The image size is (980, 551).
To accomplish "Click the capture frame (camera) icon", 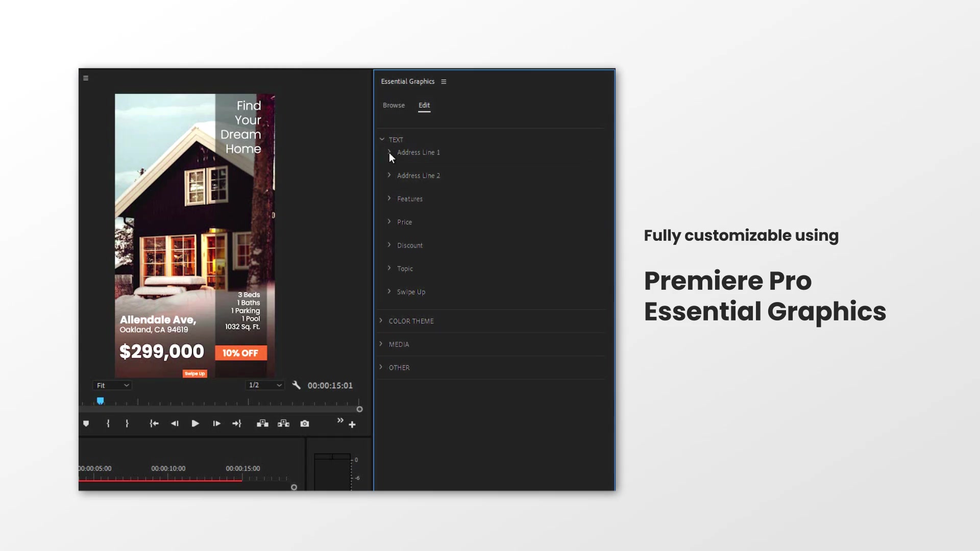I will click(304, 423).
